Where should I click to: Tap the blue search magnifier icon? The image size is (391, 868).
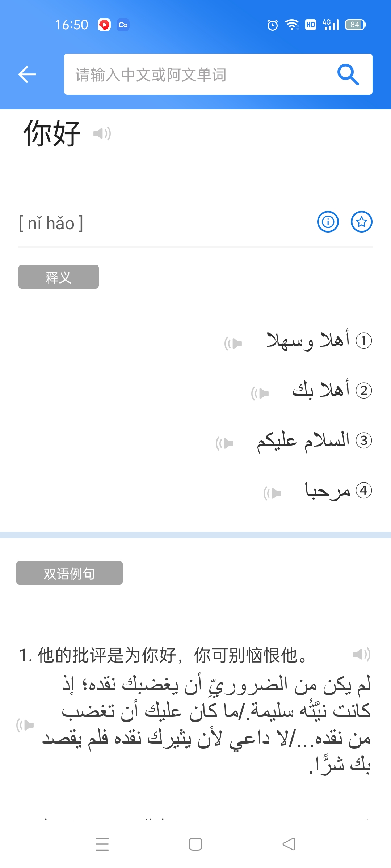[x=348, y=75]
